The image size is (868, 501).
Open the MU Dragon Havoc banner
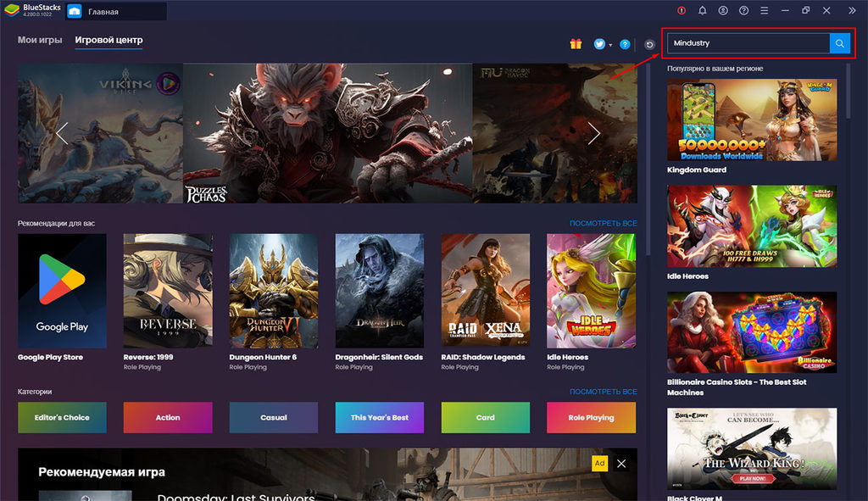(554, 133)
